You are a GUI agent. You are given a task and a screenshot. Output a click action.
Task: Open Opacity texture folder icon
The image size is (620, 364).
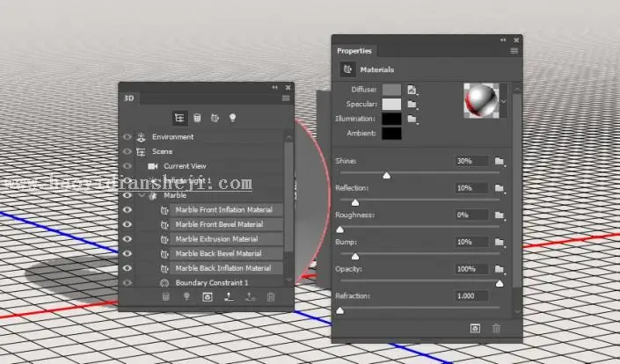[500, 269]
